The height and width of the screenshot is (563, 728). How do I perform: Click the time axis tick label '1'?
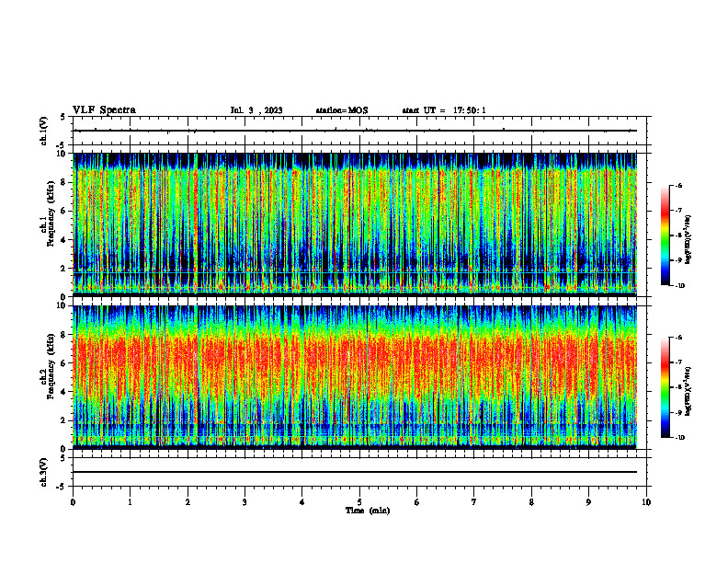[130, 502]
